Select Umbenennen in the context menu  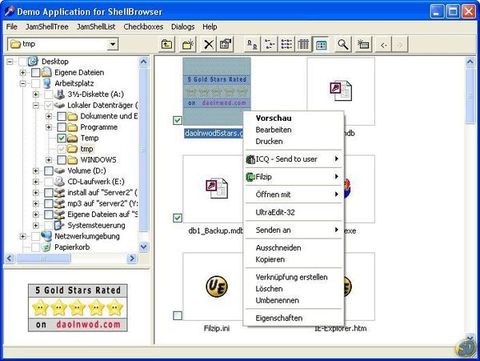(277, 300)
